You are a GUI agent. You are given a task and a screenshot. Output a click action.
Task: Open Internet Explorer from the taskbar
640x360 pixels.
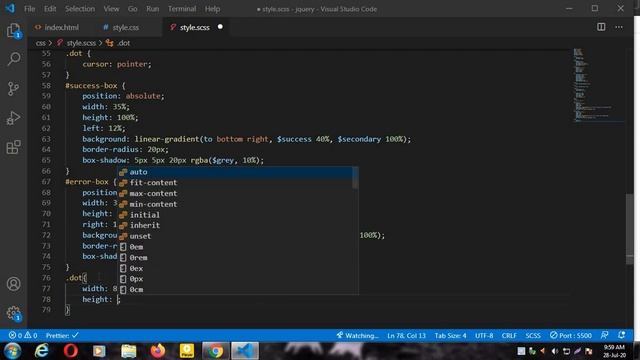tap(42, 351)
